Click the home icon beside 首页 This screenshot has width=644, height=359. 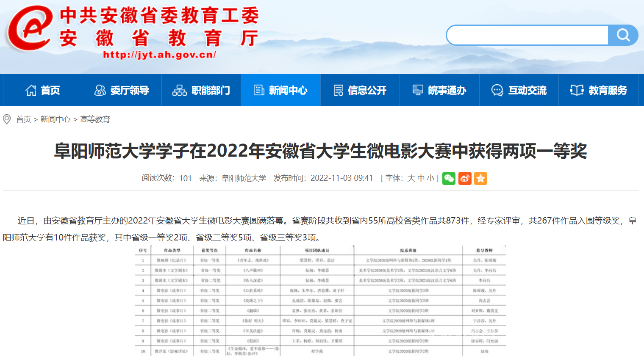coord(31,90)
